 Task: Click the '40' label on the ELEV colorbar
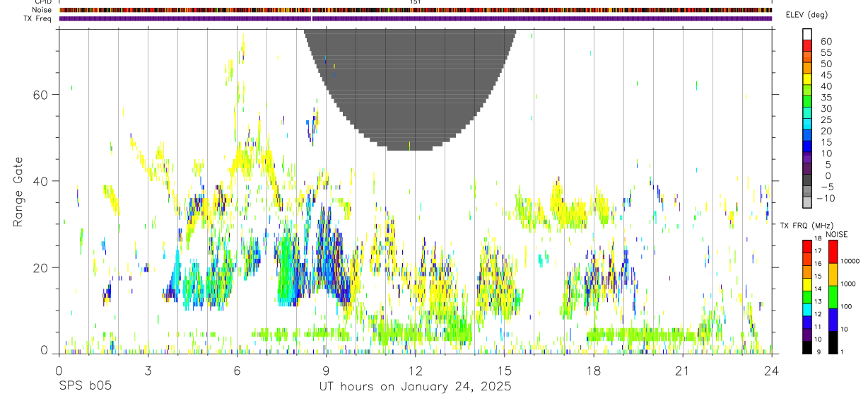point(826,86)
